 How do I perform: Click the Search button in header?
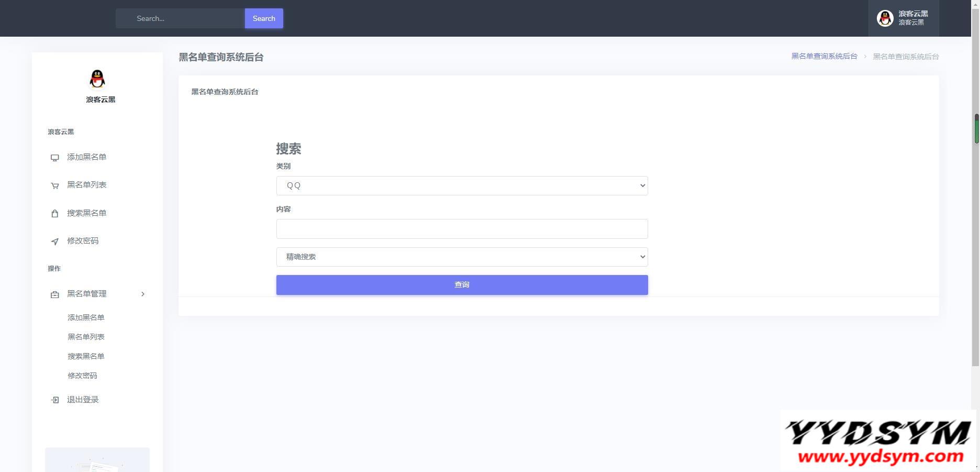pyautogui.click(x=264, y=18)
